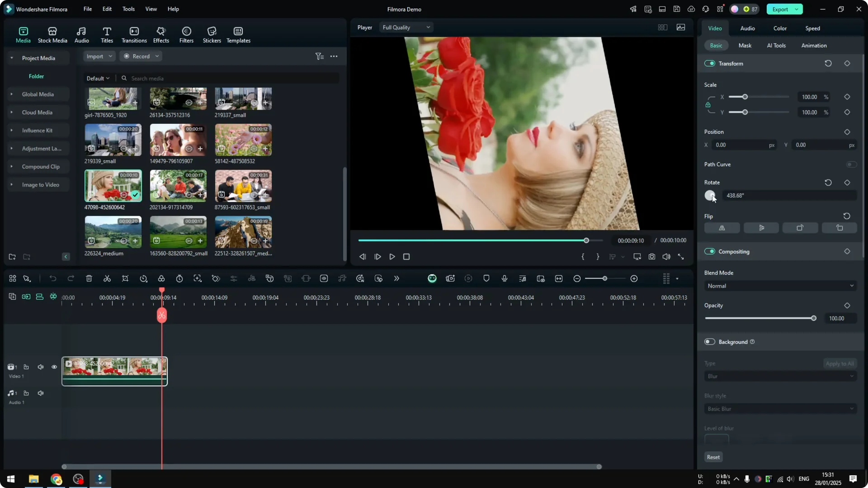The width and height of the screenshot is (868, 488).
Task: Switch to the Color tab in the right panel
Action: (x=779, y=28)
